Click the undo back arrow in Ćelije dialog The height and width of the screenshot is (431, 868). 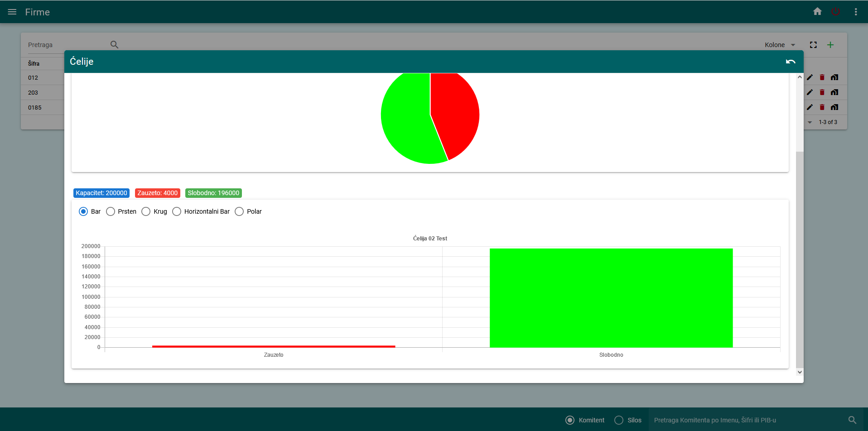(x=791, y=62)
